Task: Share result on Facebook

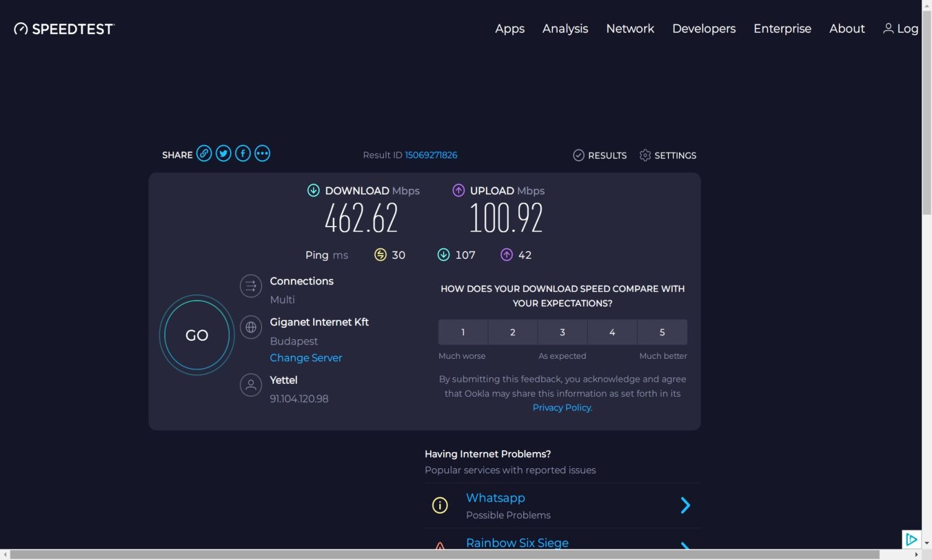Action: [x=243, y=153]
